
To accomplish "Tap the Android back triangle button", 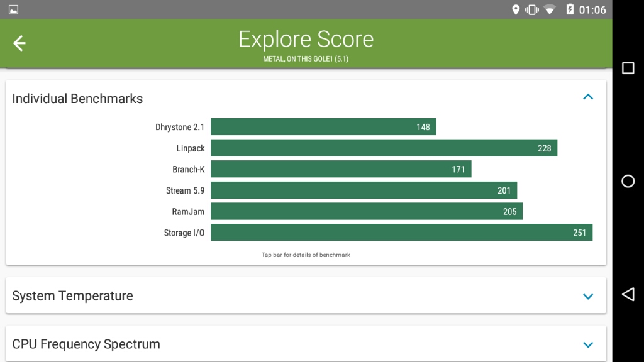I will pos(628,294).
